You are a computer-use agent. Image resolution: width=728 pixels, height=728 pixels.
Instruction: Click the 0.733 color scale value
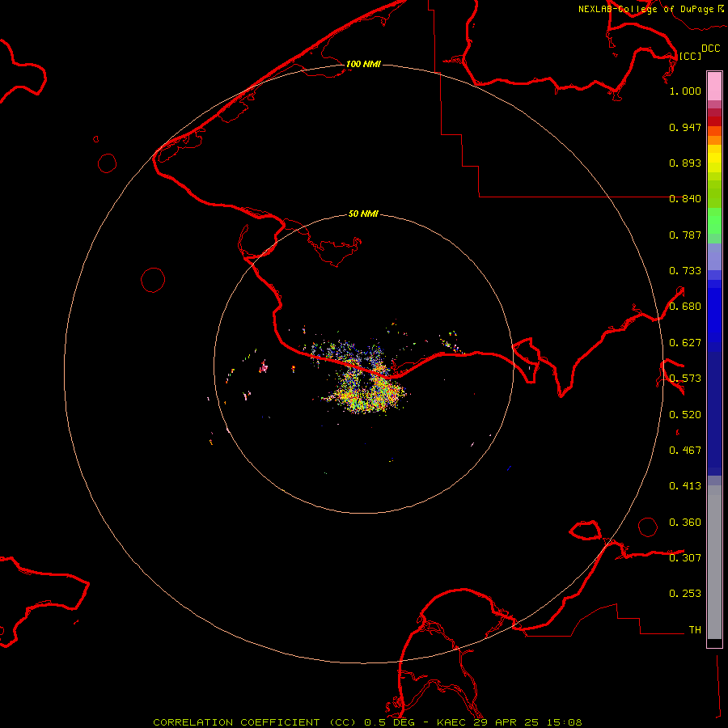685,271
